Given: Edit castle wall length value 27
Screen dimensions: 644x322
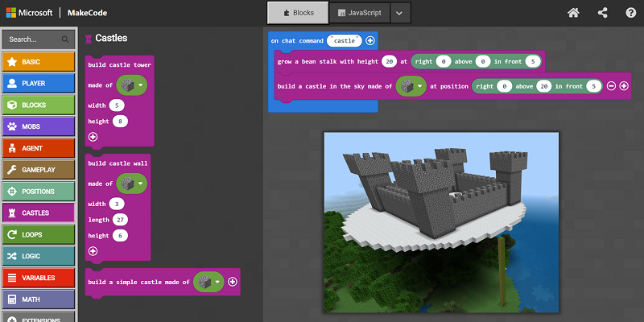Looking at the screenshot, I should (x=120, y=220).
